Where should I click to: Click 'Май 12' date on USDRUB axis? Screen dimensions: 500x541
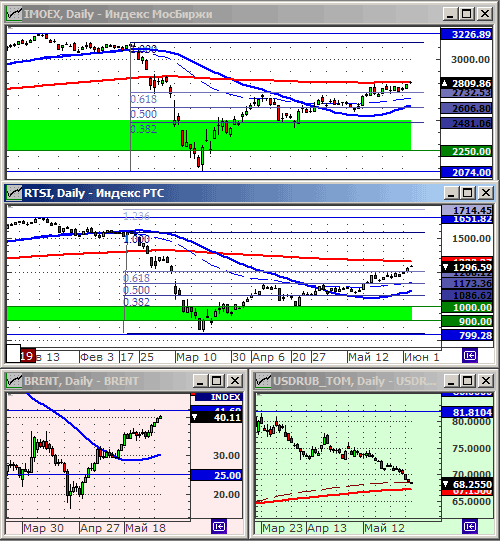(384, 528)
